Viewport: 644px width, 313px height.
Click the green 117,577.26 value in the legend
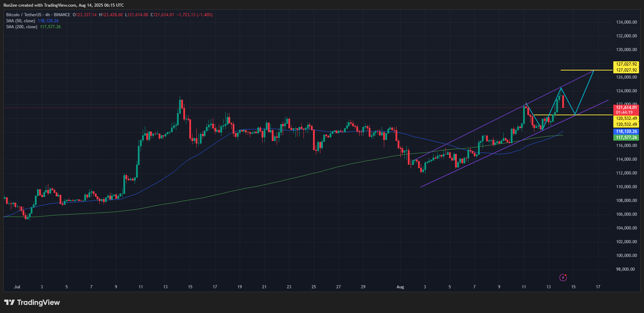point(50,27)
